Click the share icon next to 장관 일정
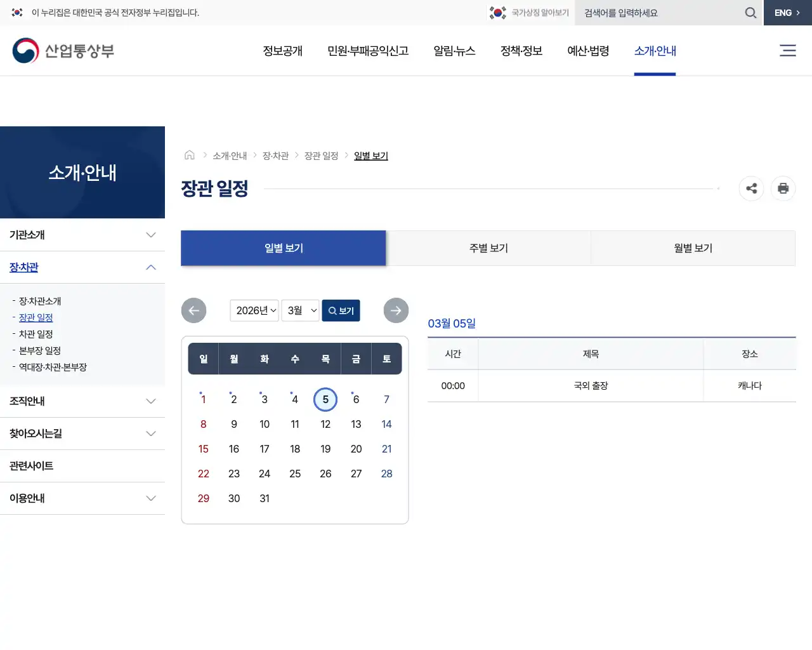This screenshot has height=650, width=812. click(751, 189)
